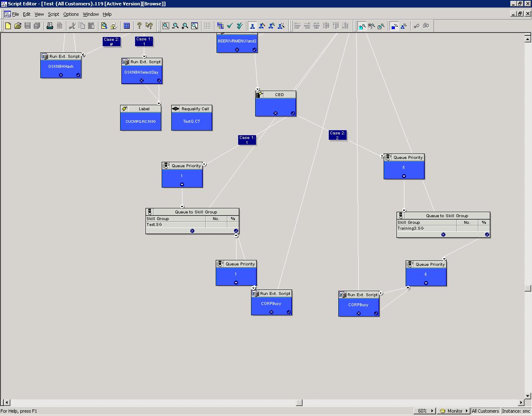This screenshot has height=416, width=532.
Task: Click the Print toolbar icon
Action: tap(50, 26)
